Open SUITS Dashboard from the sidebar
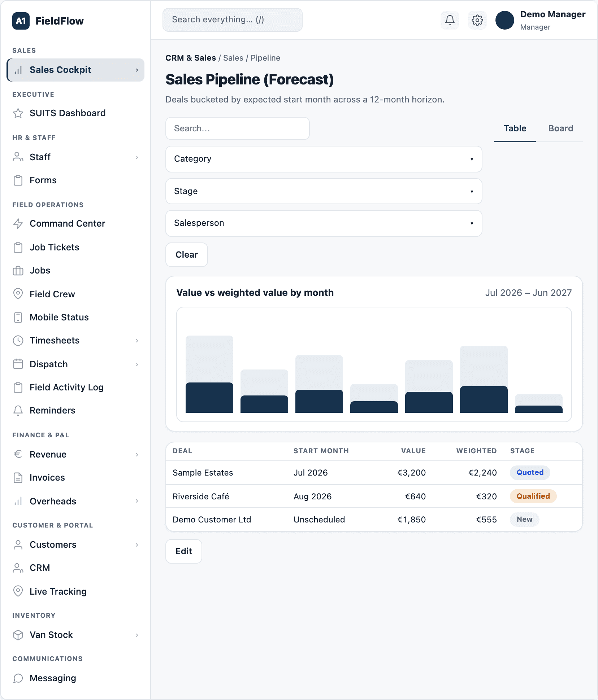Image resolution: width=598 pixels, height=700 pixels. (75, 113)
